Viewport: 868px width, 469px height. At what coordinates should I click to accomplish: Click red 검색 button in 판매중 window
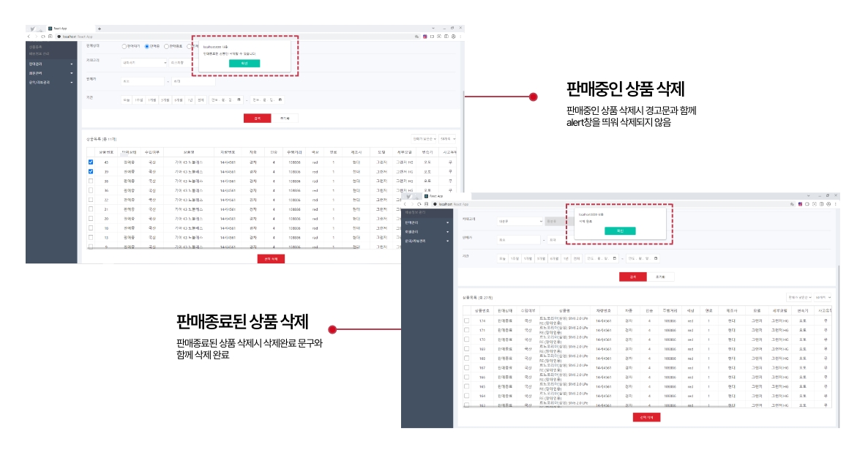258,118
